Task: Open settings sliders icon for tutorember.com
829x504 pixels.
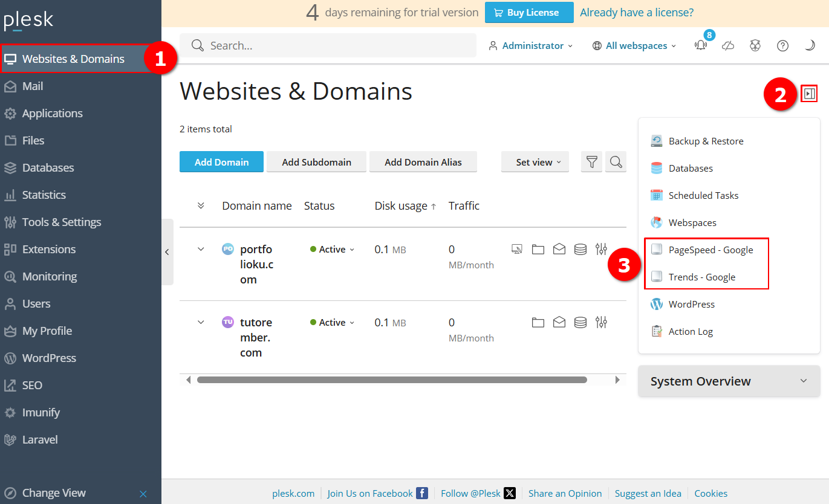Action: pos(601,322)
